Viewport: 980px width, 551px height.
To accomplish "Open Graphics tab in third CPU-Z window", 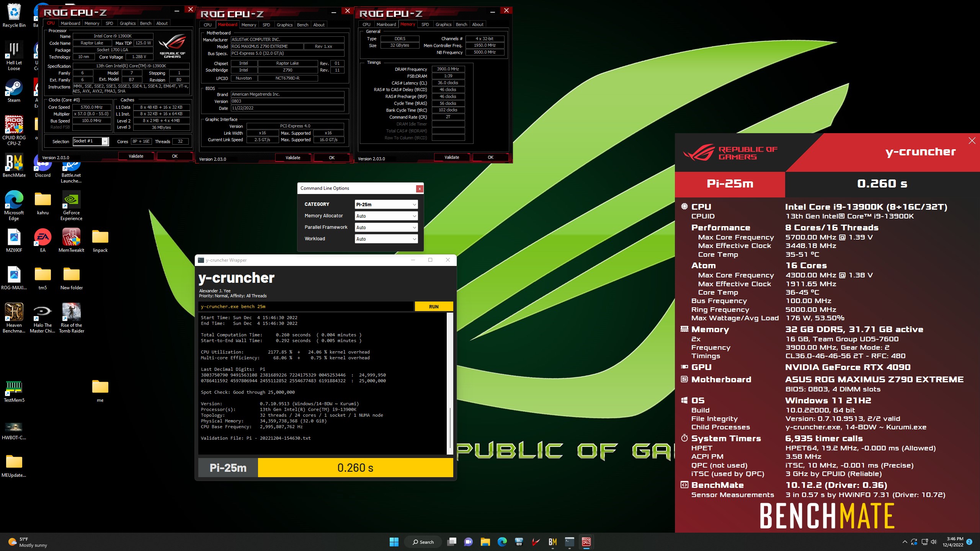I will [443, 24].
